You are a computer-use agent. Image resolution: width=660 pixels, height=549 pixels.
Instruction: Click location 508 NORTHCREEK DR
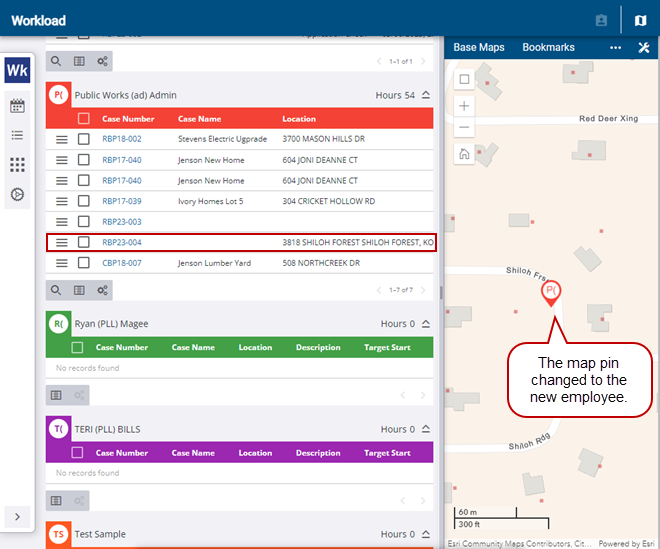coord(321,263)
